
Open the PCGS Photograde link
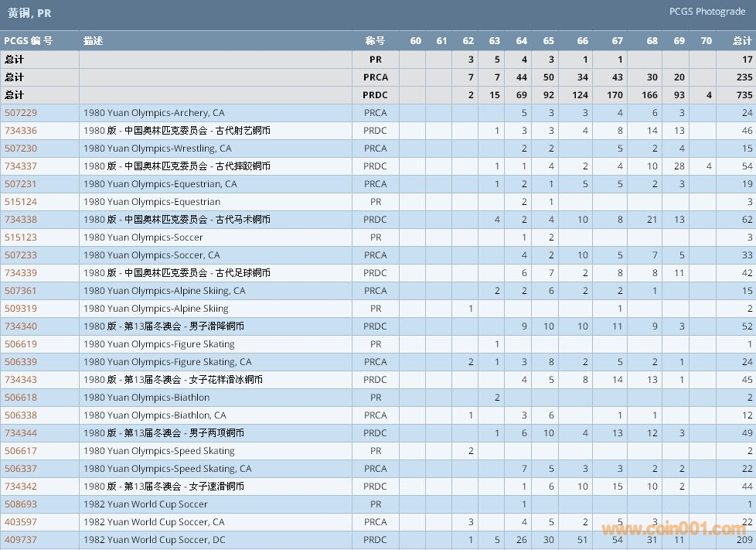709,12
